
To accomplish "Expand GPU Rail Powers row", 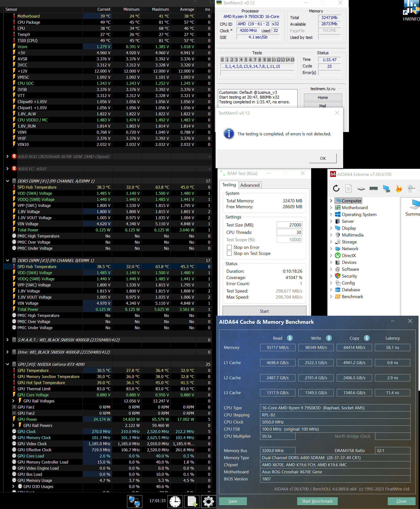I will pos(13,425).
